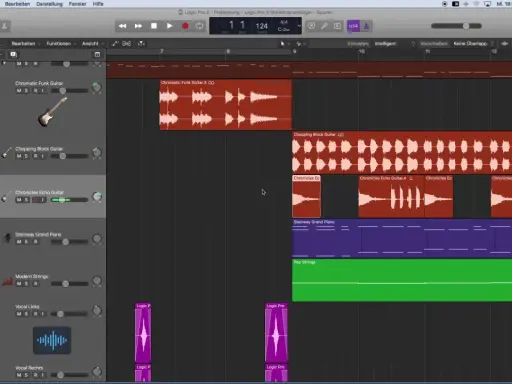Select the purple Steinway Grand Piano region
512x384 pixels.
402,238
